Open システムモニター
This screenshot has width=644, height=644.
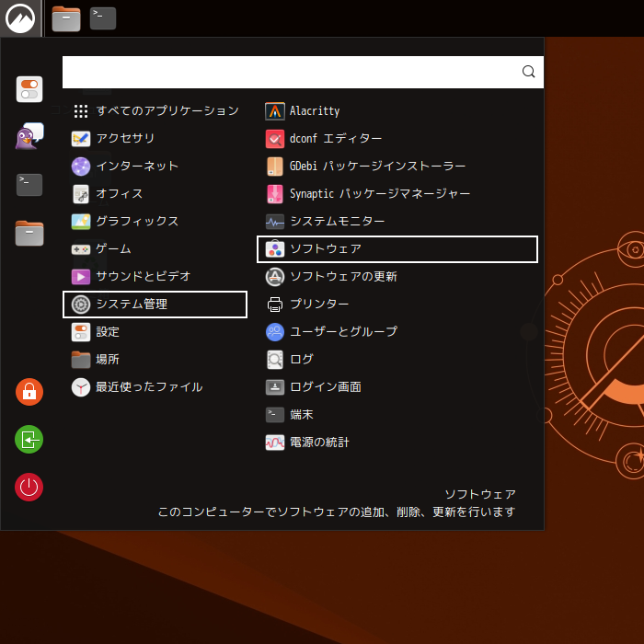click(397, 222)
